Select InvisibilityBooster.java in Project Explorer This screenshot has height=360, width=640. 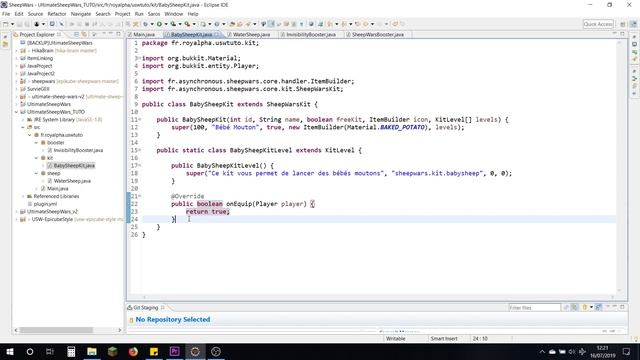pos(78,150)
